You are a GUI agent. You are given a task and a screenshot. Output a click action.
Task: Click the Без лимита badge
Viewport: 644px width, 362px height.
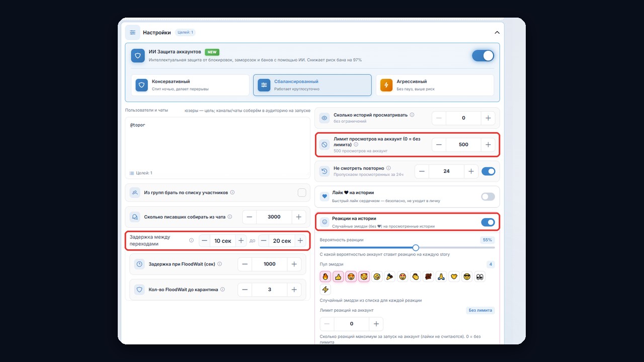click(x=480, y=310)
